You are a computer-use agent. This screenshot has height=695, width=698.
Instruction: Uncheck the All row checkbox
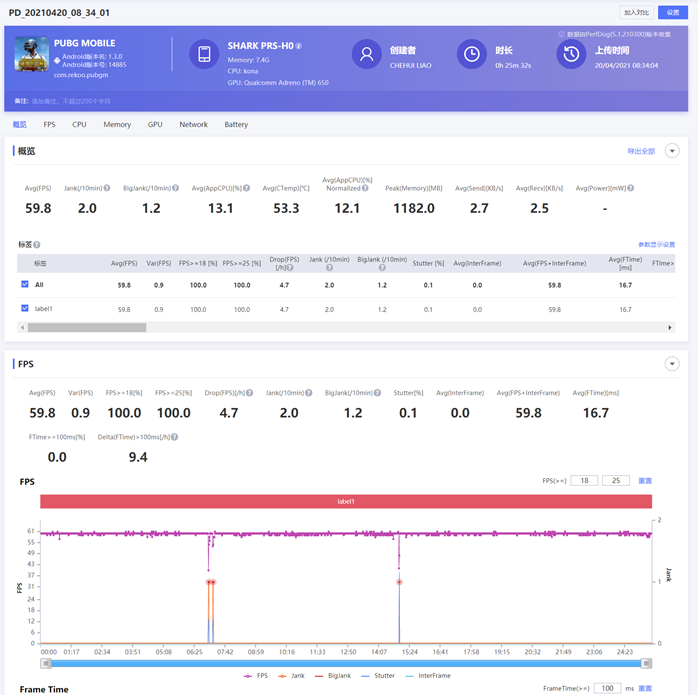pos(25,285)
